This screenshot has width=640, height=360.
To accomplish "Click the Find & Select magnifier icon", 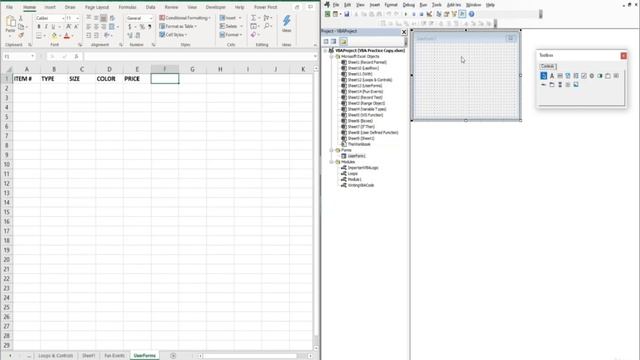I will [x=267, y=26].
